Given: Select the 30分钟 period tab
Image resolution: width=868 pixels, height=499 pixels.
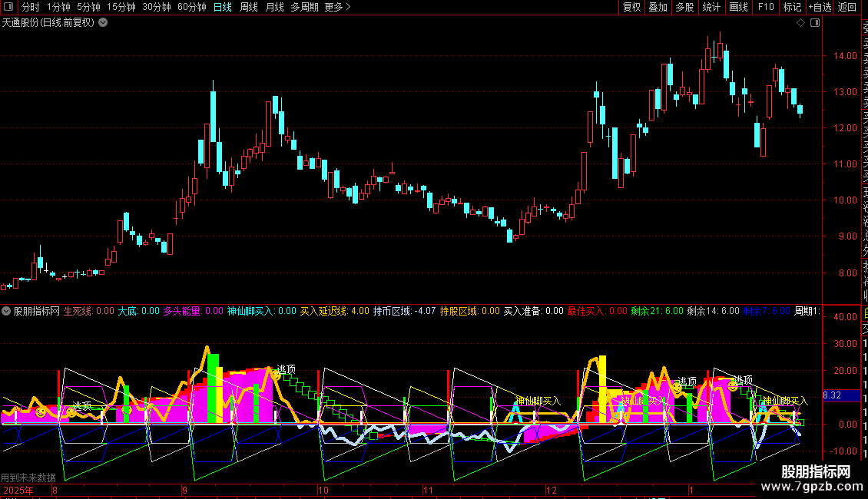Looking at the screenshot, I should 157,7.
